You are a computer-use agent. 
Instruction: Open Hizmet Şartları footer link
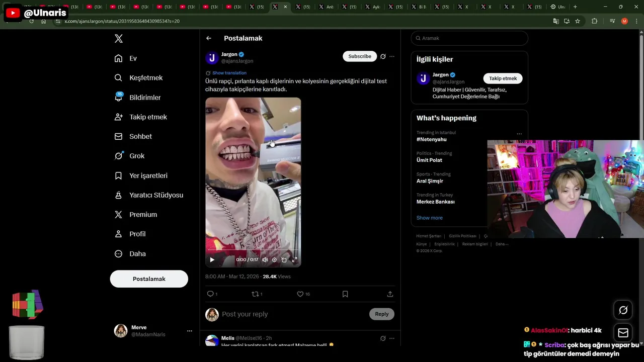point(429,236)
